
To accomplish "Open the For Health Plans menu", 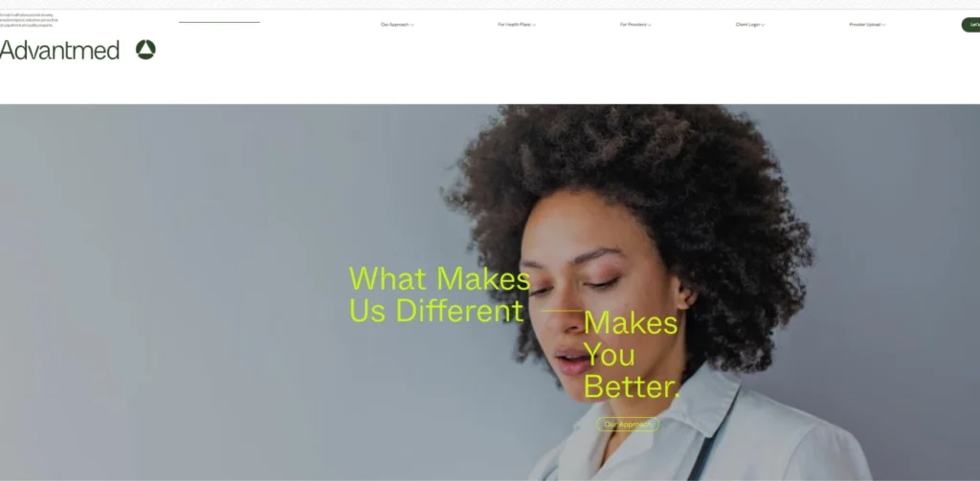I will point(514,24).
